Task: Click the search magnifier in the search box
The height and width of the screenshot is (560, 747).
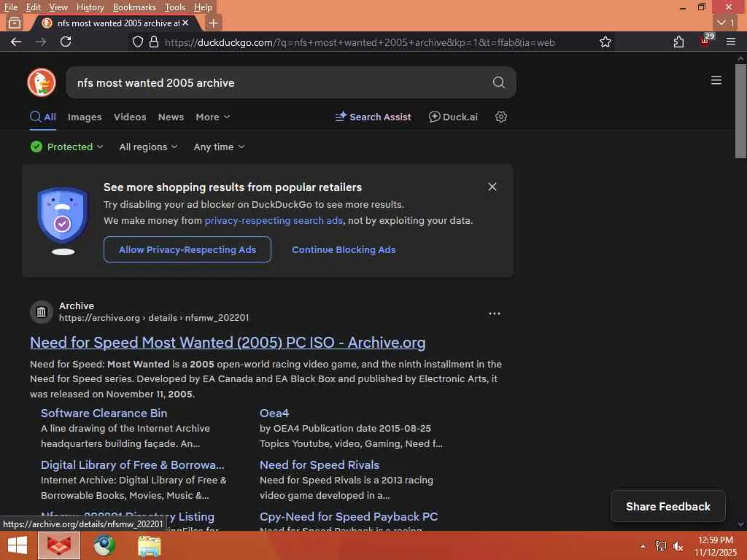Action: tap(498, 82)
